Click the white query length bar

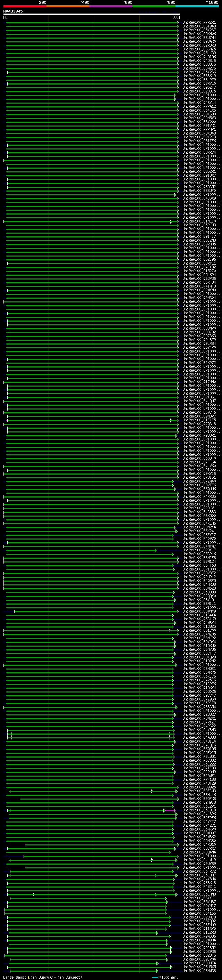[x=92, y=14]
